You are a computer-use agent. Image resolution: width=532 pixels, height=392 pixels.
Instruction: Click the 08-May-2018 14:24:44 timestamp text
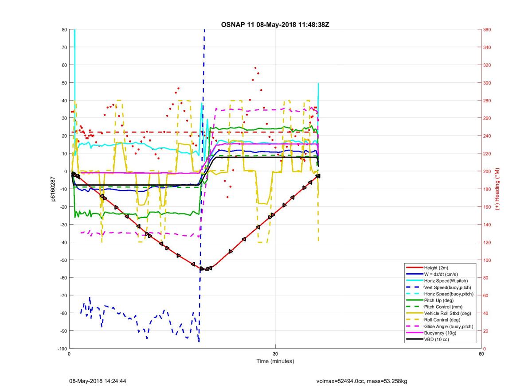pyautogui.click(x=98, y=380)
